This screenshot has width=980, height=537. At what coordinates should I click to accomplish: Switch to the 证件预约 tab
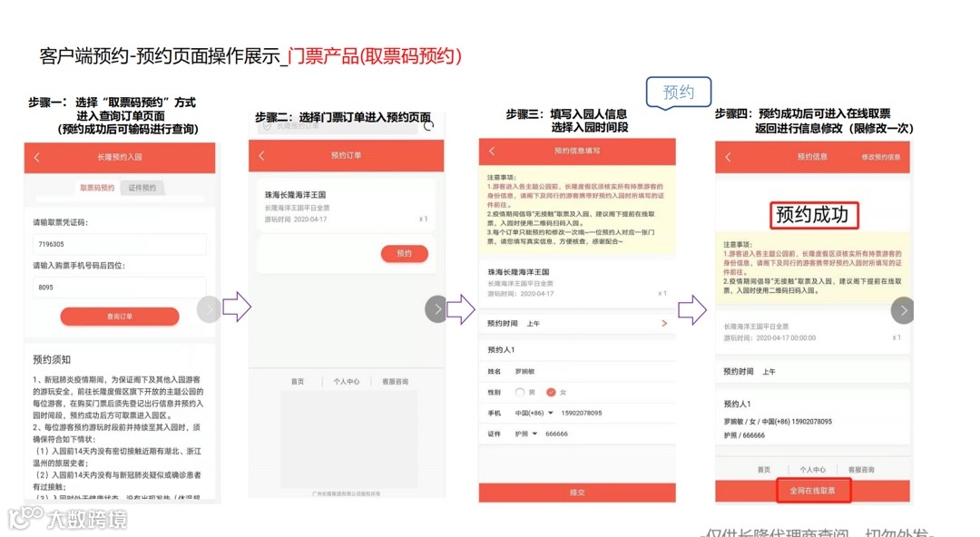click(142, 188)
